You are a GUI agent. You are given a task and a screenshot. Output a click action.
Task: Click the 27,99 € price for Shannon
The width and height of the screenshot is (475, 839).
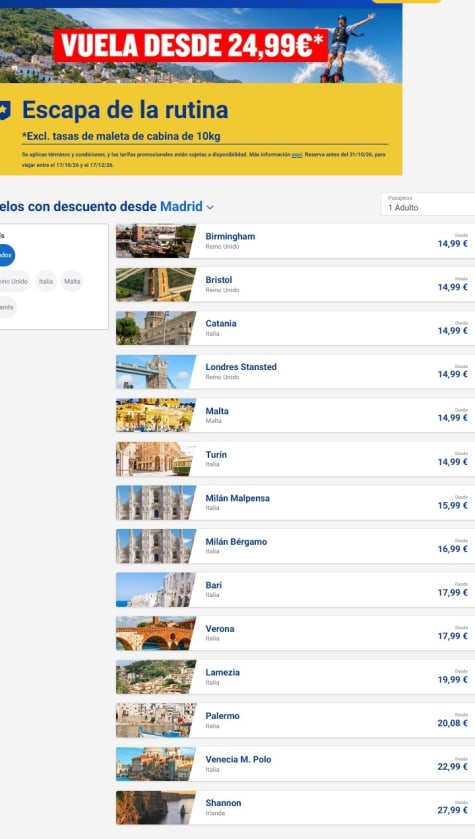[453, 811]
